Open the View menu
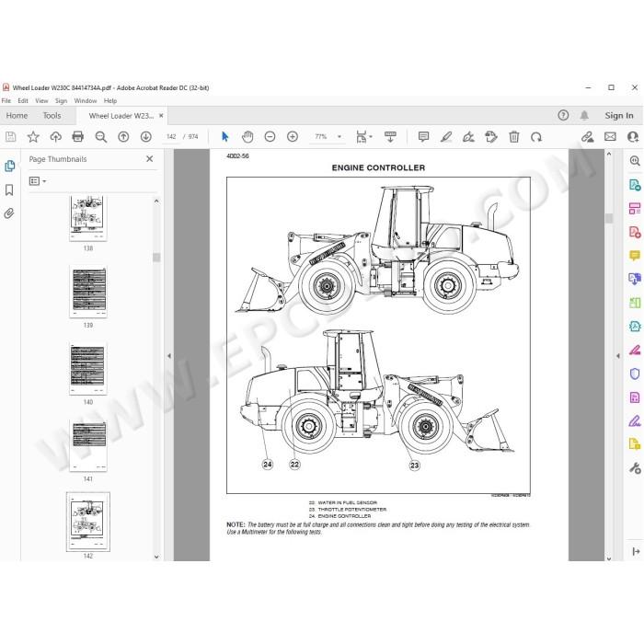Viewport: 644px width, 644px height. [x=41, y=100]
